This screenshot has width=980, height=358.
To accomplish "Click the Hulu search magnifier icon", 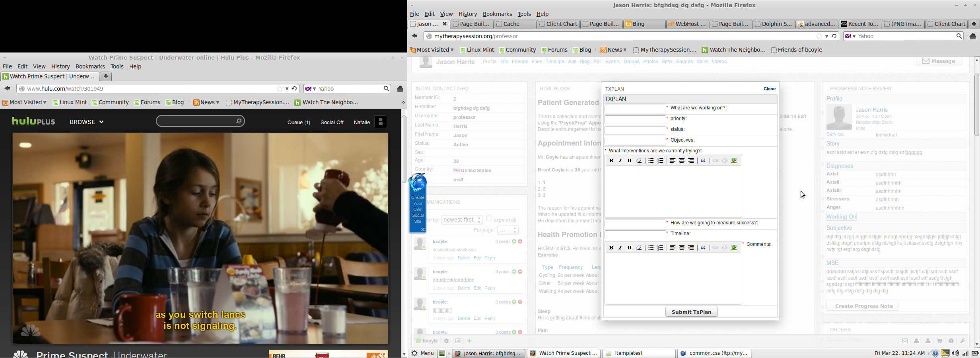I will (x=239, y=121).
